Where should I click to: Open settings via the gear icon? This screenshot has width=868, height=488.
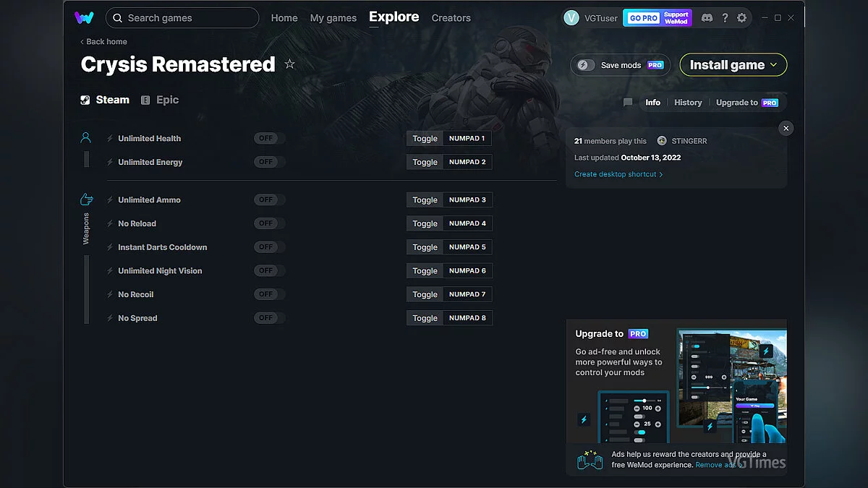tap(741, 18)
